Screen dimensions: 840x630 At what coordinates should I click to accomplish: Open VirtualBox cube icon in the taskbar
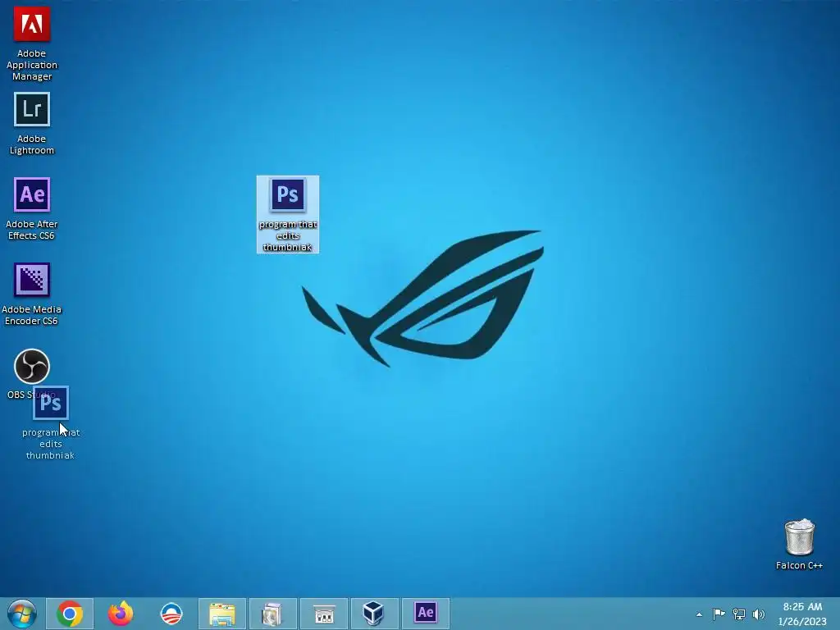point(374,614)
